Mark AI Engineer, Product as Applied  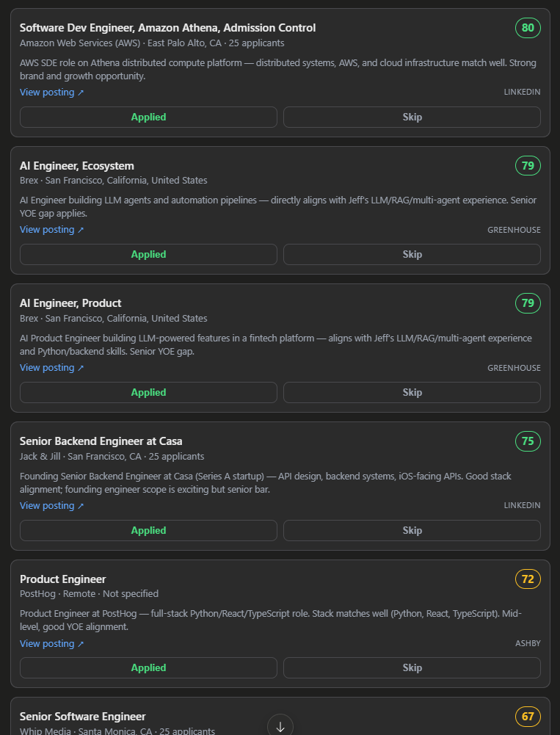pos(148,392)
